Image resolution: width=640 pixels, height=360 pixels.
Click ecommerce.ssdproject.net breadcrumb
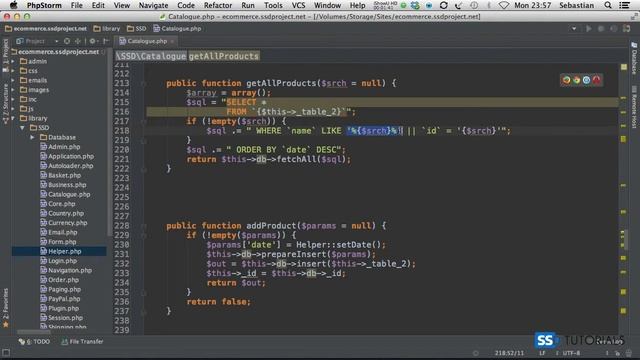[46, 29]
